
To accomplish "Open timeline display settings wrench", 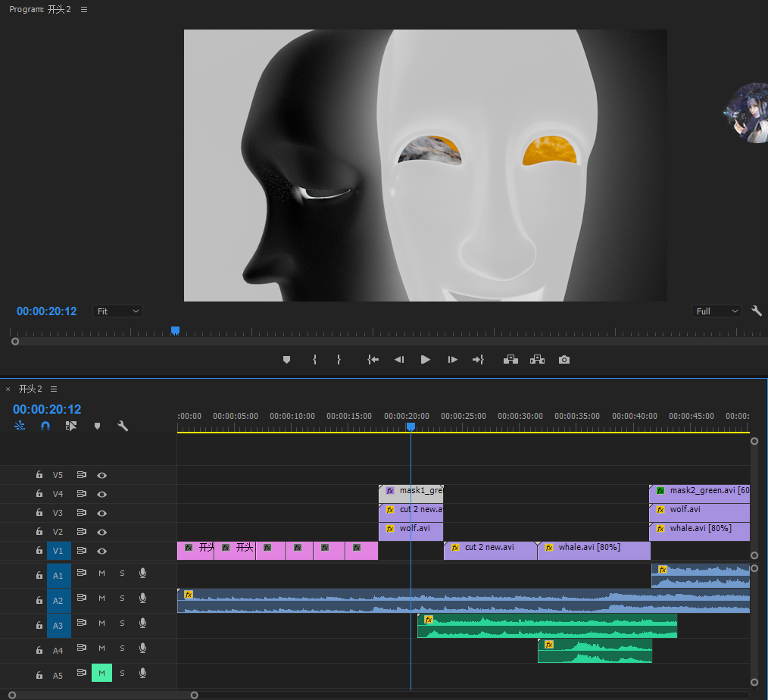I will coord(123,426).
